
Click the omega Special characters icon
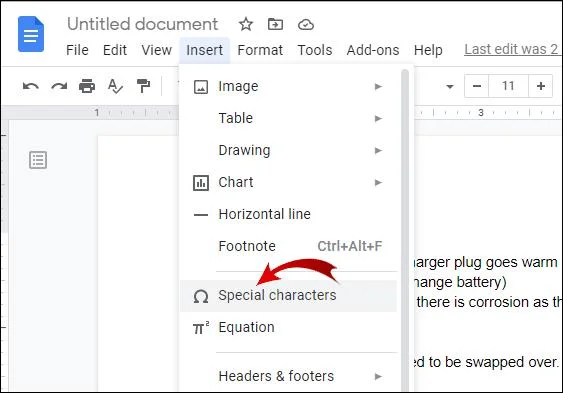point(201,296)
